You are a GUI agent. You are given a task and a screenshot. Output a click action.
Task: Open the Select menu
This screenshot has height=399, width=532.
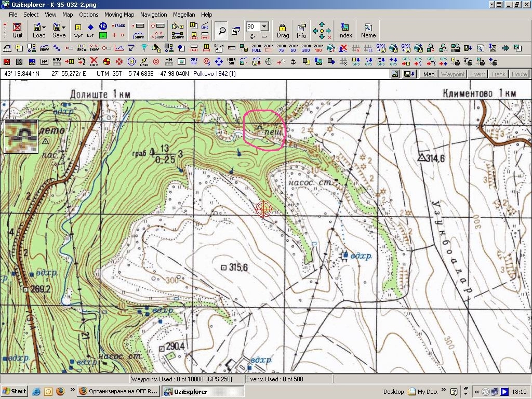coord(31,15)
